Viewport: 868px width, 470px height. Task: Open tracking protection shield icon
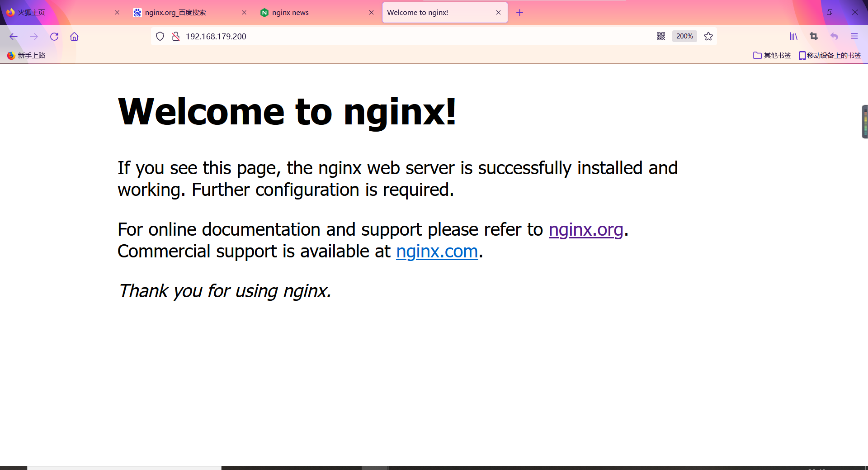tap(160, 36)
